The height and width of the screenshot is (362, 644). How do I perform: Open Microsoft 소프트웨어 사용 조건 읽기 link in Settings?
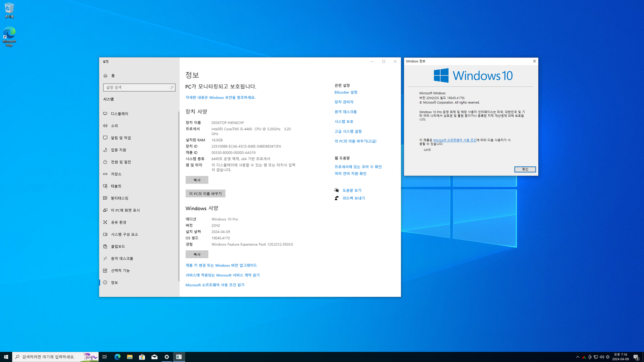click(215, 285)
